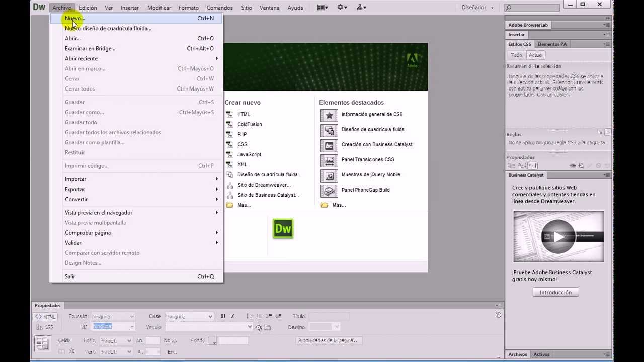Image resolution: width=644 pixels, height=362 pixels.
Task: Click the PHP document icon
Action: (x=229, y=134)
